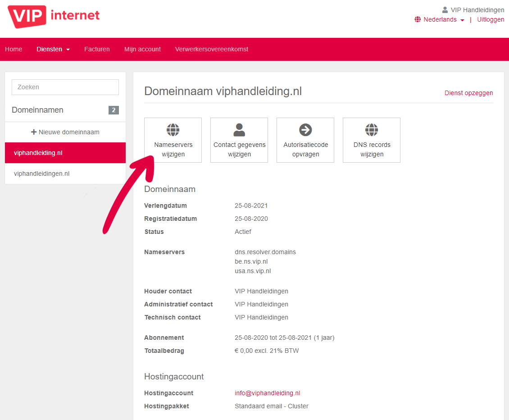
Task: Click the Domeinnamen count badge showing 2
Action: [x=114, y=110]
